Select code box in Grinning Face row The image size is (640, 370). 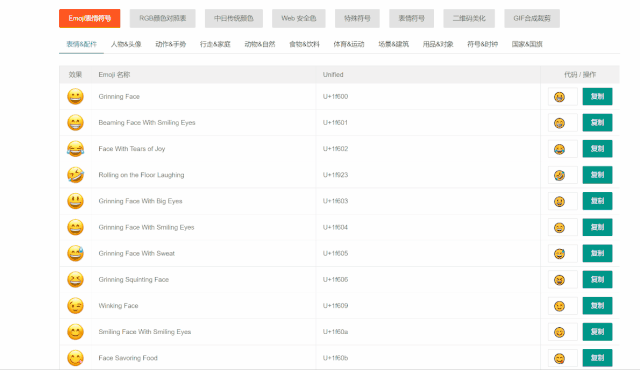pyautogui.click(x=563, y=97)
